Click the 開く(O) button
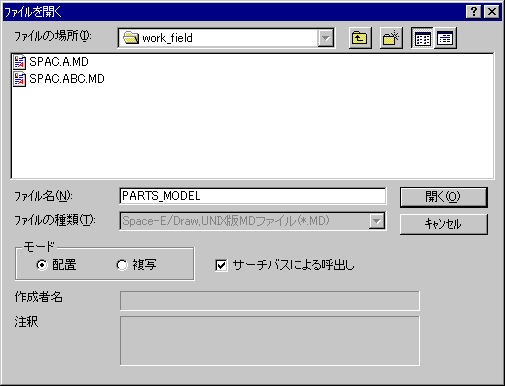 [x=444, y=197]
